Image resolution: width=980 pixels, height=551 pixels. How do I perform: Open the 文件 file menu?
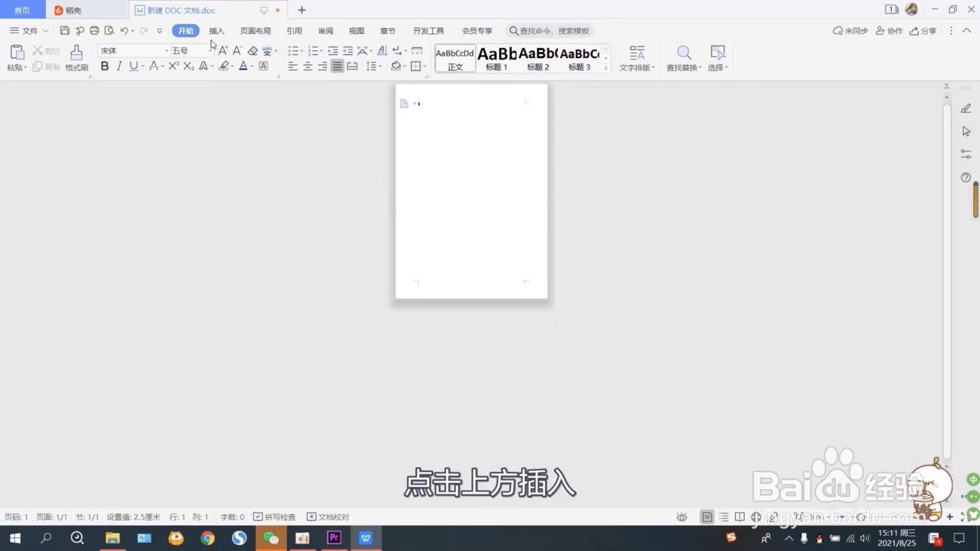(x=29, y=31)
